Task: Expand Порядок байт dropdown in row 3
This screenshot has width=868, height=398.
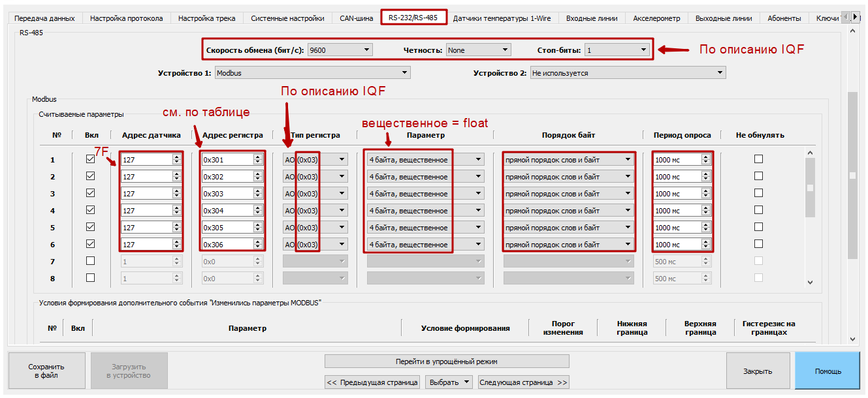Action: (568, 194)
